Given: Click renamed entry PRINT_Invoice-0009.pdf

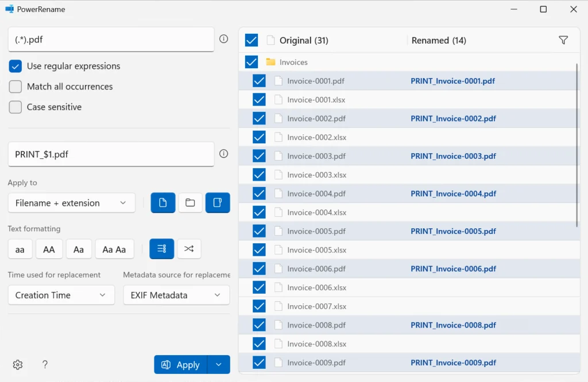Looking at the screenshot, I should pos(454,362).
